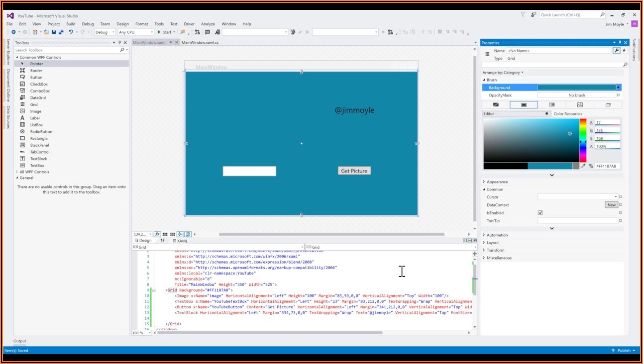Expand the Appearance property section
This screenshot has width=643, height=364.
pyautogui.click(x=497, y=182)
